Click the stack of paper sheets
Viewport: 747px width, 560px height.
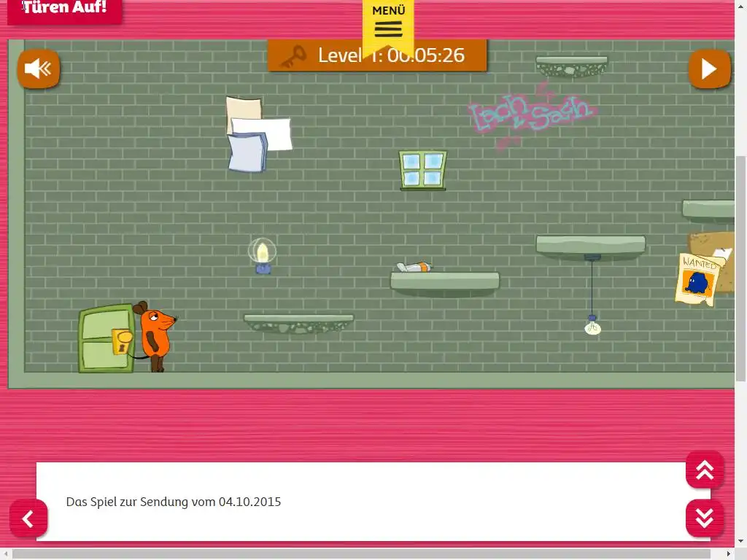pyautogui.click(x=259, y=134)
